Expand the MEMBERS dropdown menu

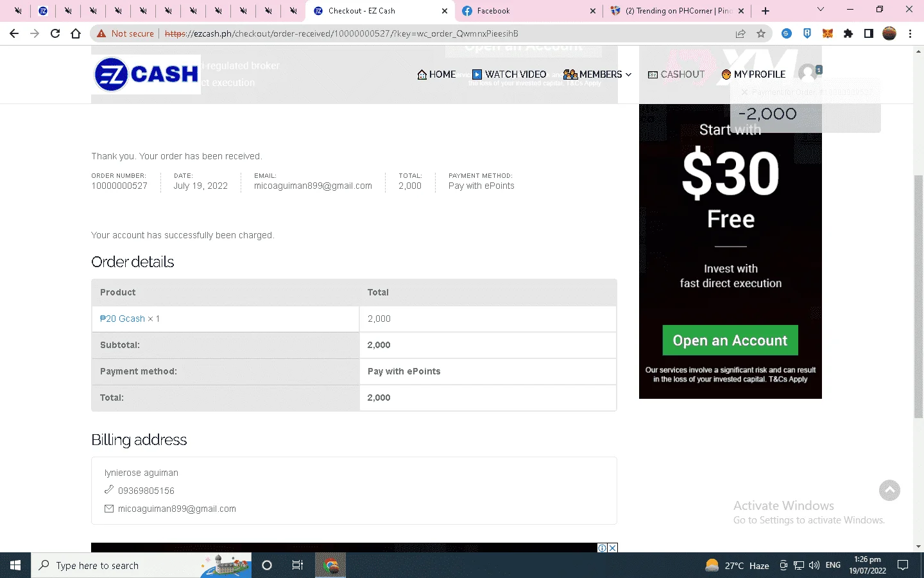pos(597,74)
